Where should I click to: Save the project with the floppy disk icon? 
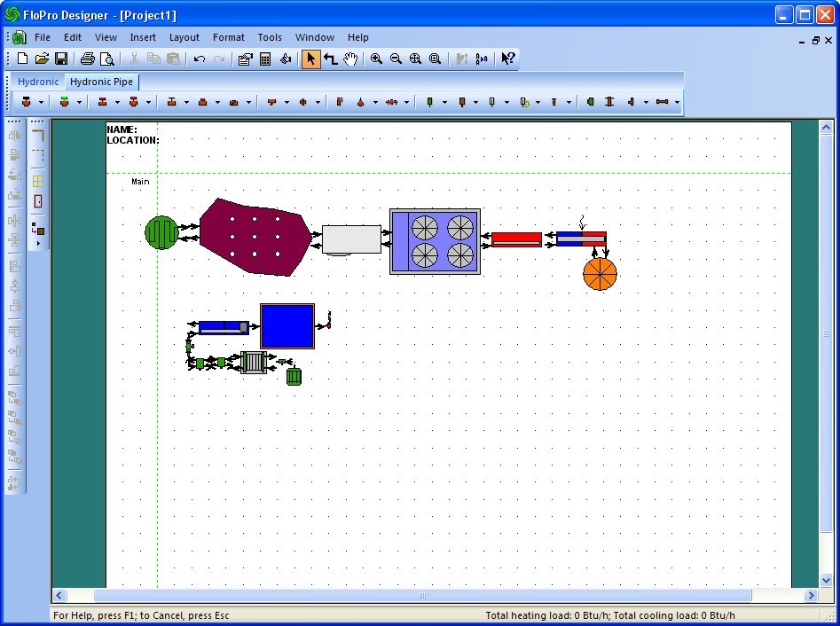point(61,59)
